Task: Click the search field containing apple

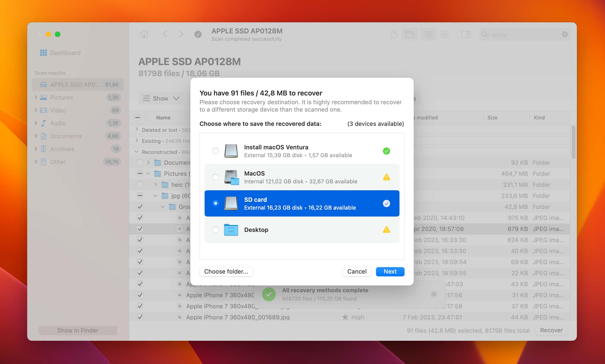Action: point(525,35)
